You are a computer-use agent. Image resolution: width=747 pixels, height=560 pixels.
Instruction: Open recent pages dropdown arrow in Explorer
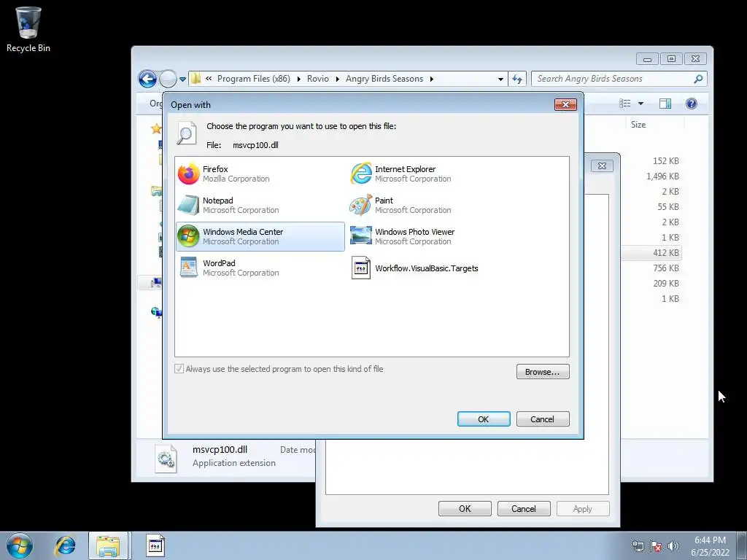coord(182,79)
